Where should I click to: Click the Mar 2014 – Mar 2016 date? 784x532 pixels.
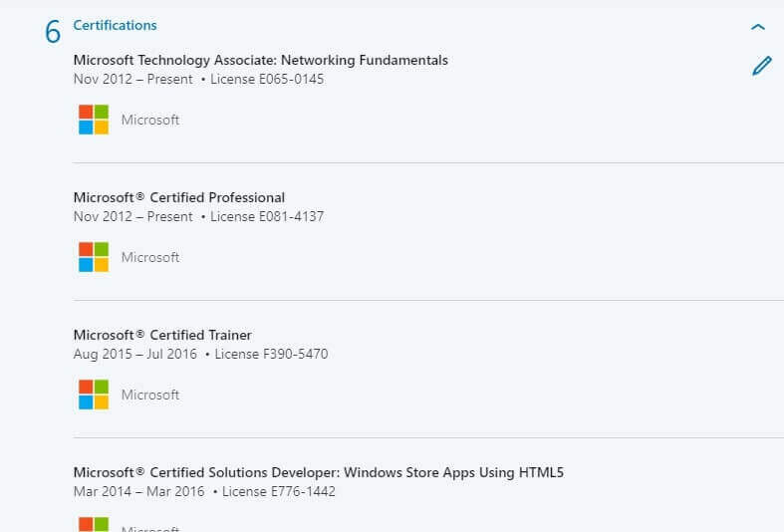(138, 491)
